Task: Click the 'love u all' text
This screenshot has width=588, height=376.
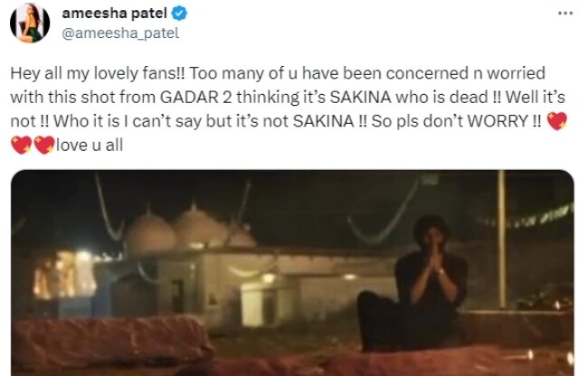Action: (88, 143)
